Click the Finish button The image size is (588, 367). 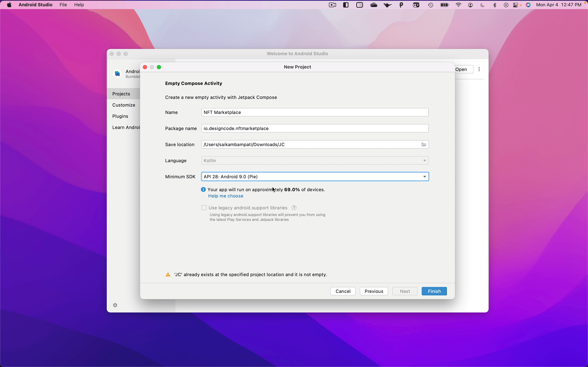[x=434, y=291]
